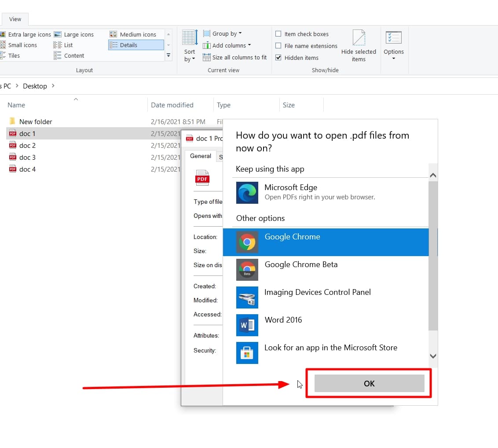Pick Word 2016 to open PDFs
This screenshot has height=448, width=498.
click(x=283, y=319)
